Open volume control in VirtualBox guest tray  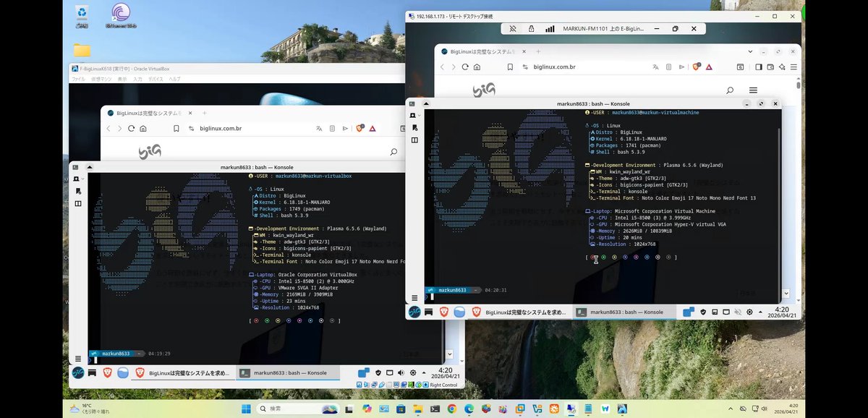401,372
